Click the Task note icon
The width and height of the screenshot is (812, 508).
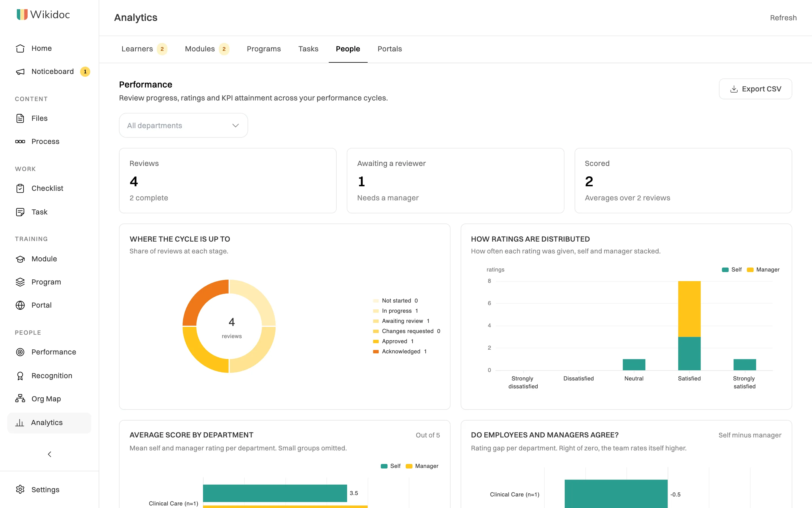pyautogui.click(x=20, y=212)
